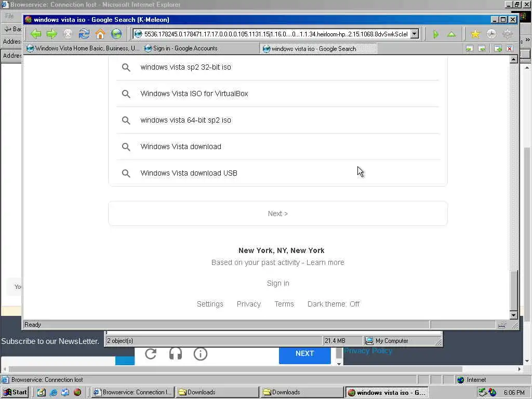Click the magnifier icon beside 'Windows Vista download'
Image resolution: width=532 pixels, height=399 pixels.
point(126,147)
